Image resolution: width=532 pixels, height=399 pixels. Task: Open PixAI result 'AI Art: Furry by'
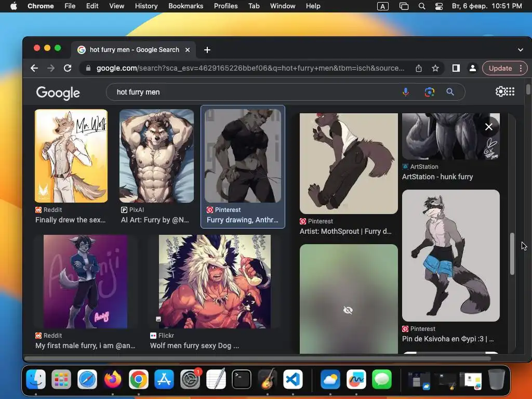click(x=155, y=220)
